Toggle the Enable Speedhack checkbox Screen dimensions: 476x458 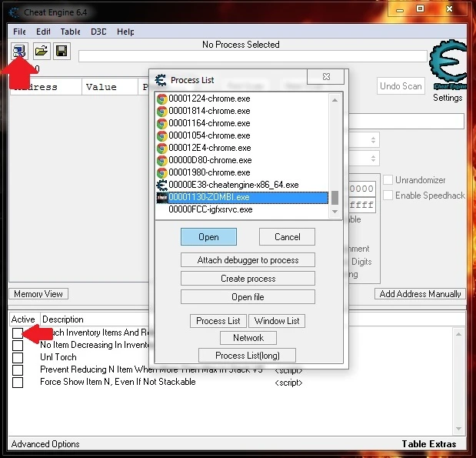point(388,195)
